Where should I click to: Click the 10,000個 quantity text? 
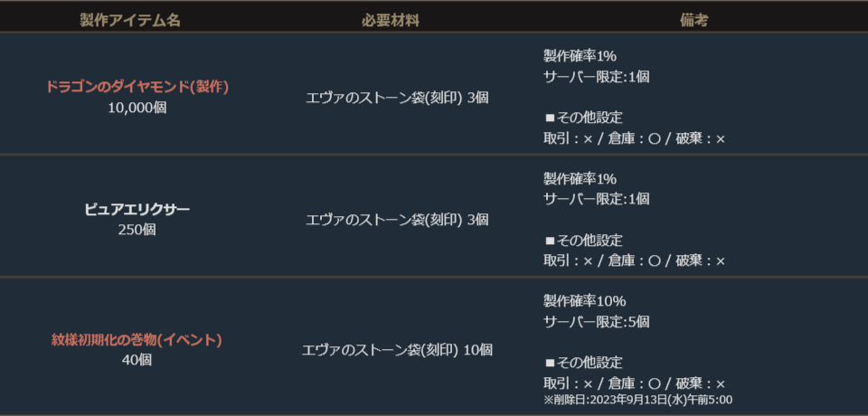137,108
